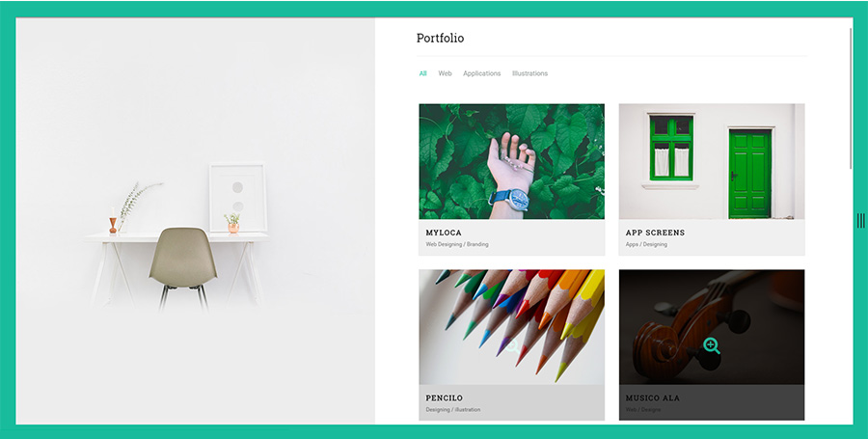This screenshot has height=439, width=868.
Task: Click the Designing / illustration caption
Action: (x=453, y=410)
